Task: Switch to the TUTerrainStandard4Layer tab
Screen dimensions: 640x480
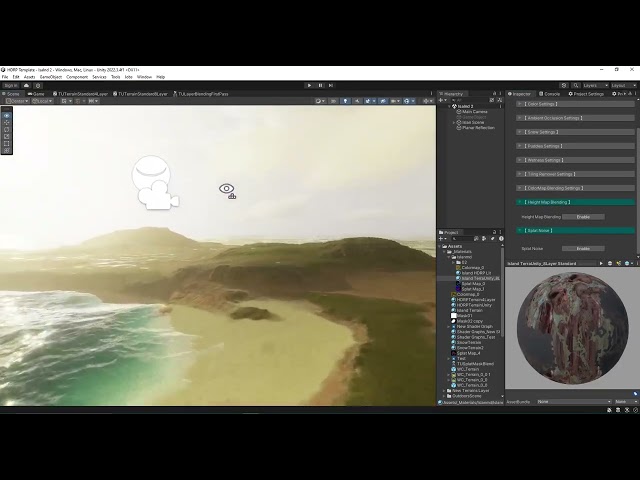Action: click(x=80, y=94)
